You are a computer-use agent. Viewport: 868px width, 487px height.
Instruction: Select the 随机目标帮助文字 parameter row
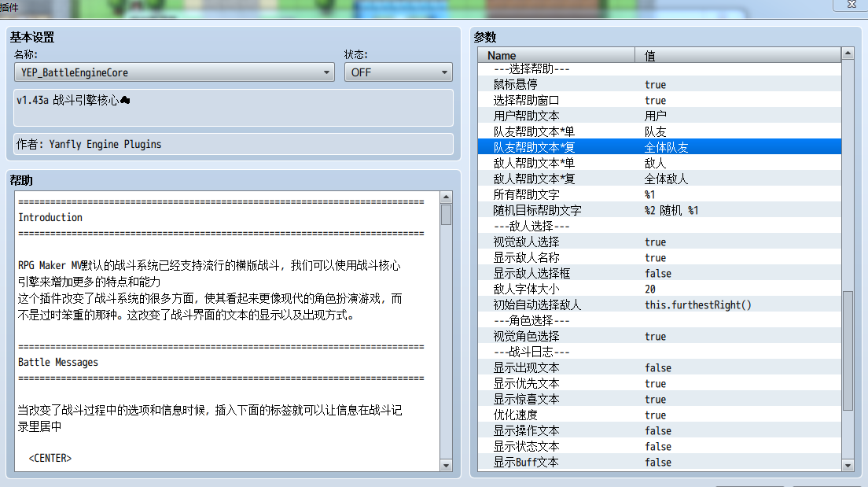660,210
